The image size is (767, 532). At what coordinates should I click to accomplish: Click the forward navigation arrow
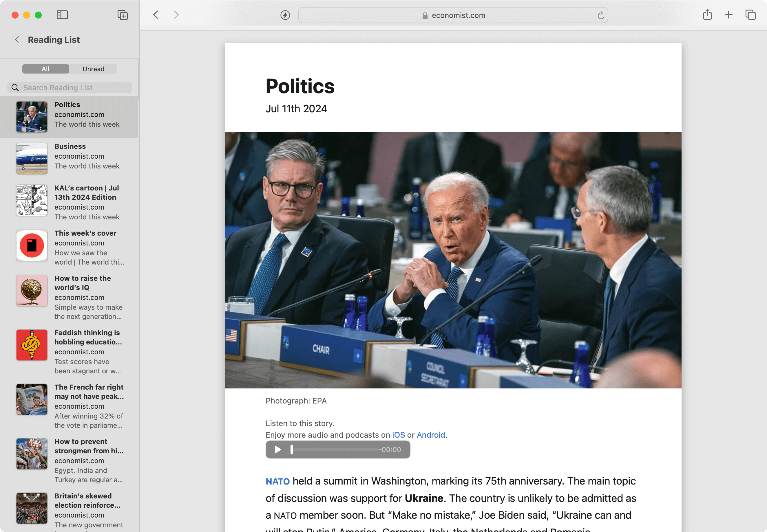(x=176, y=15)
